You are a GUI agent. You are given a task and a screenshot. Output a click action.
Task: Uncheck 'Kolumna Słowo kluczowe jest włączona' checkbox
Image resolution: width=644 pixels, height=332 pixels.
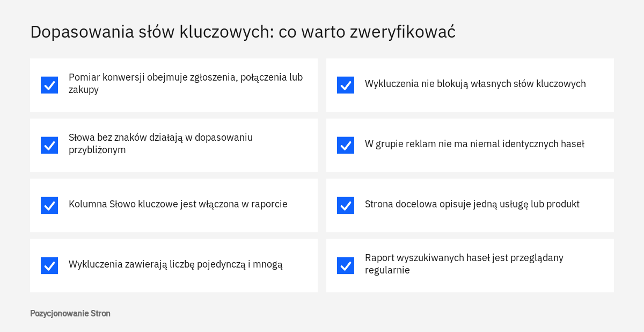49,205
